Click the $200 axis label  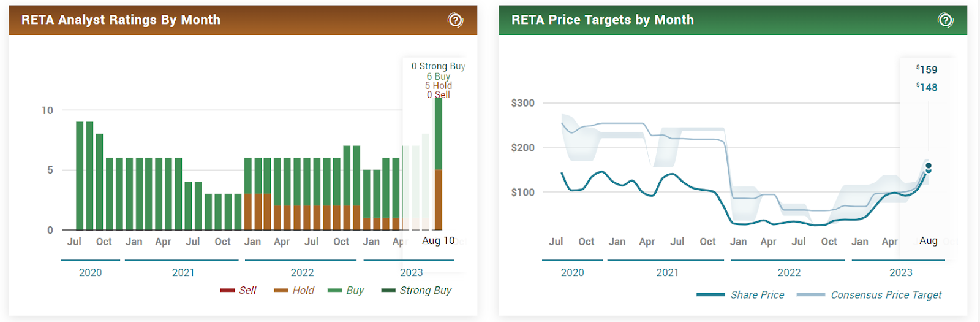pyautogui.click(x=523, y=148)
